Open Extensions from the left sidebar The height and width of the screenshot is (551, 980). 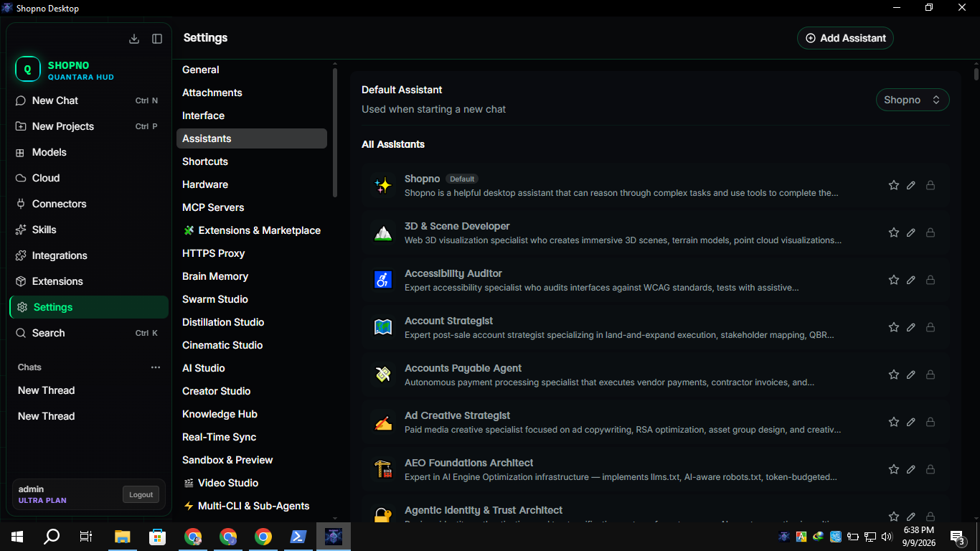(89, 281)
